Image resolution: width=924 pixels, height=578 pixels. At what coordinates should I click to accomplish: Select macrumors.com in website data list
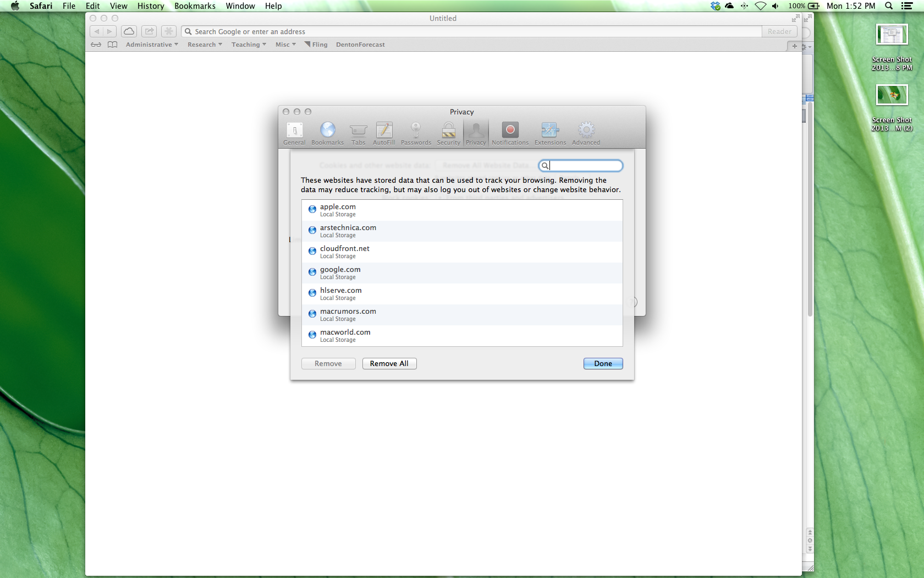pos(462,315)
